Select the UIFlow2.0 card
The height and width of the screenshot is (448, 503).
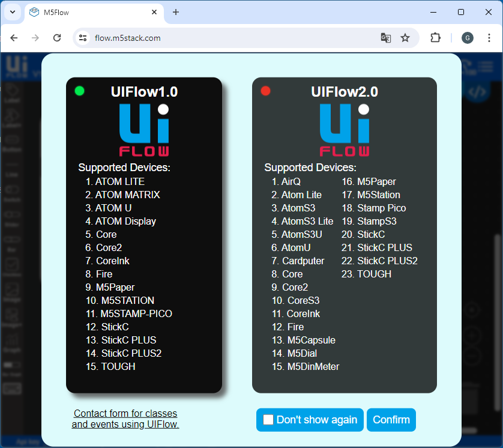pos(344,235)
